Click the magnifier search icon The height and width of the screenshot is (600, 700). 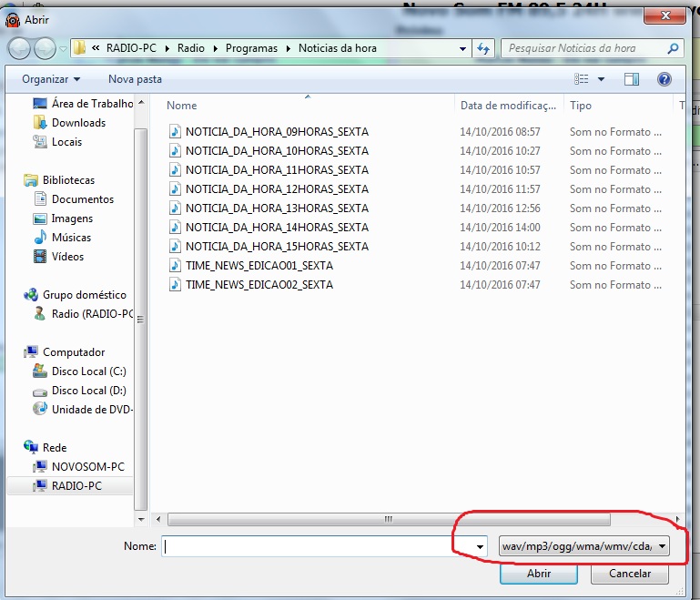coord(673,48)
